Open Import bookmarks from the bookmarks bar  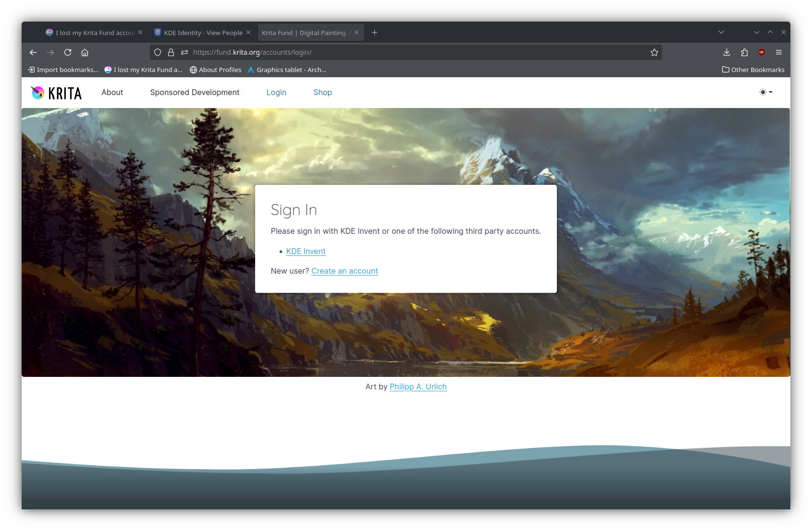click(x=63, y=70)
